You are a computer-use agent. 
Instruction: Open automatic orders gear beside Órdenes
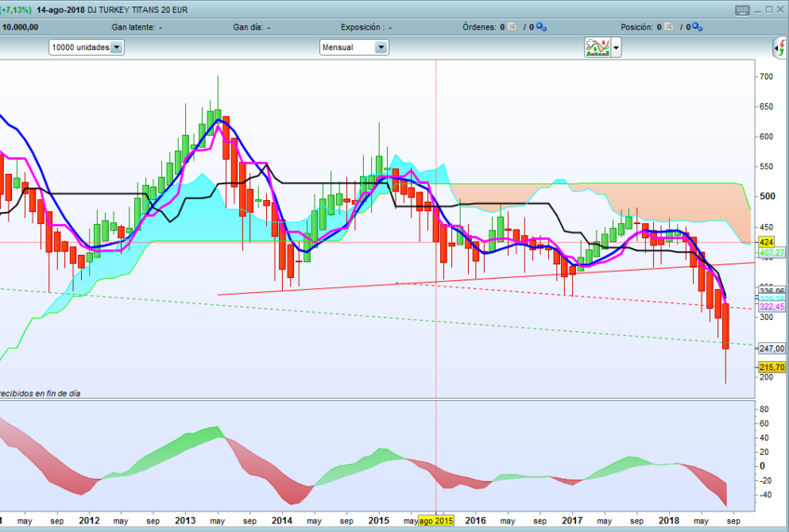point(541,27)
